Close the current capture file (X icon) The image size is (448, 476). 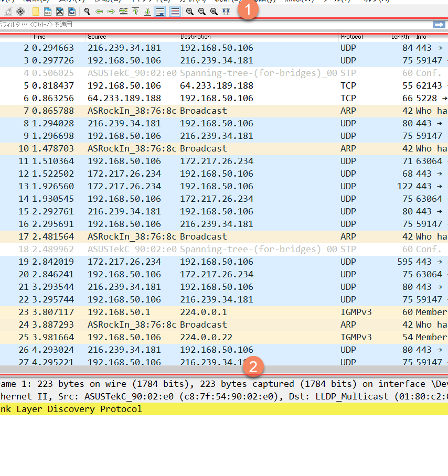(59, 12)
